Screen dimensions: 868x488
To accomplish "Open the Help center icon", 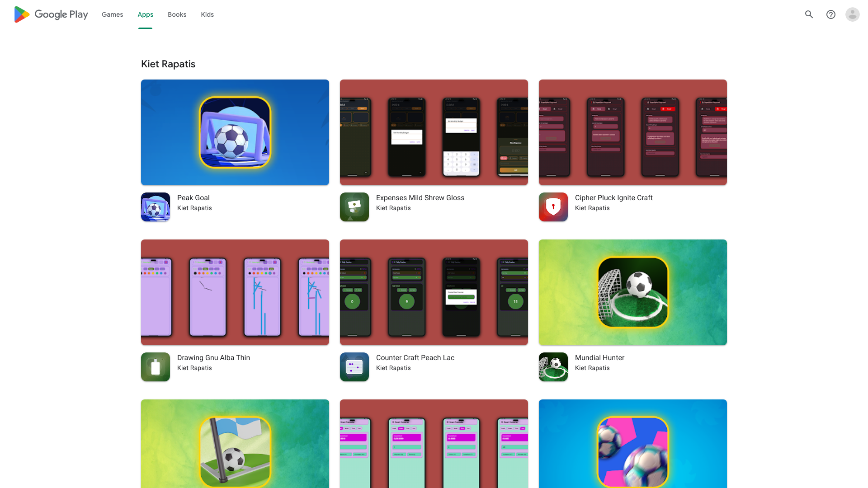I will pos(831,14).
